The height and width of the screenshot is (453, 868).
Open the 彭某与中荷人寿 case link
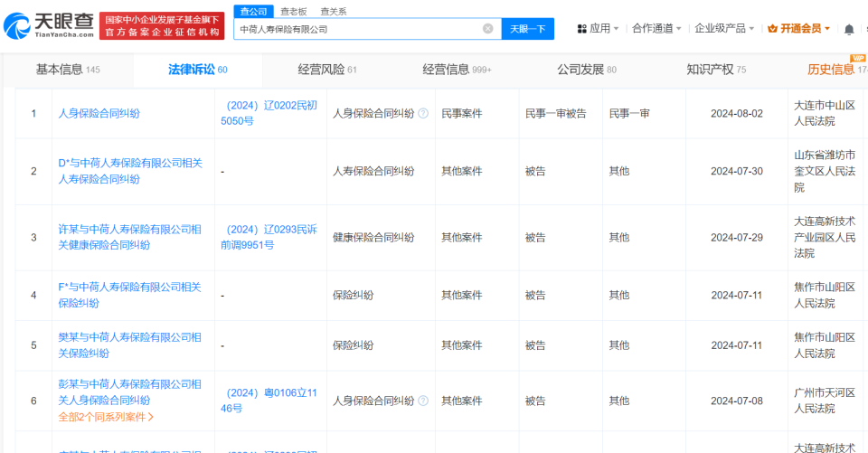[129, 392]
